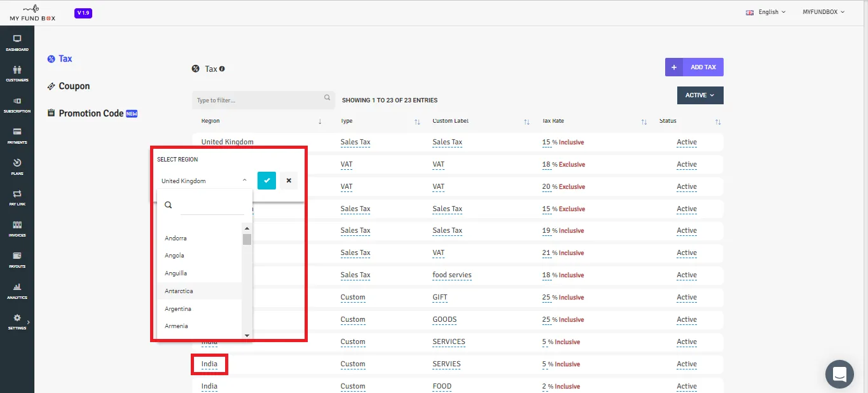
Task: Click the region list scrollbar thumb
Action: (x=247, y=239)
